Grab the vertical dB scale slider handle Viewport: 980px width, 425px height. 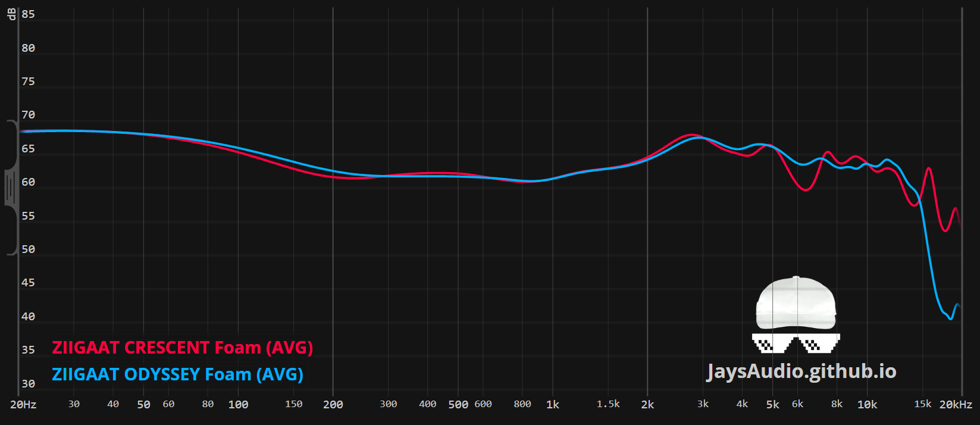(x=11, y=188)
